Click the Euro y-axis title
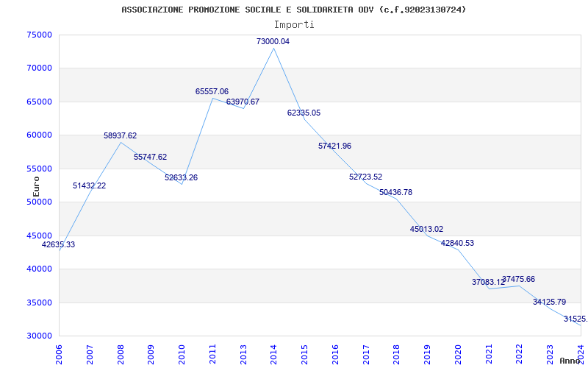 36,187
